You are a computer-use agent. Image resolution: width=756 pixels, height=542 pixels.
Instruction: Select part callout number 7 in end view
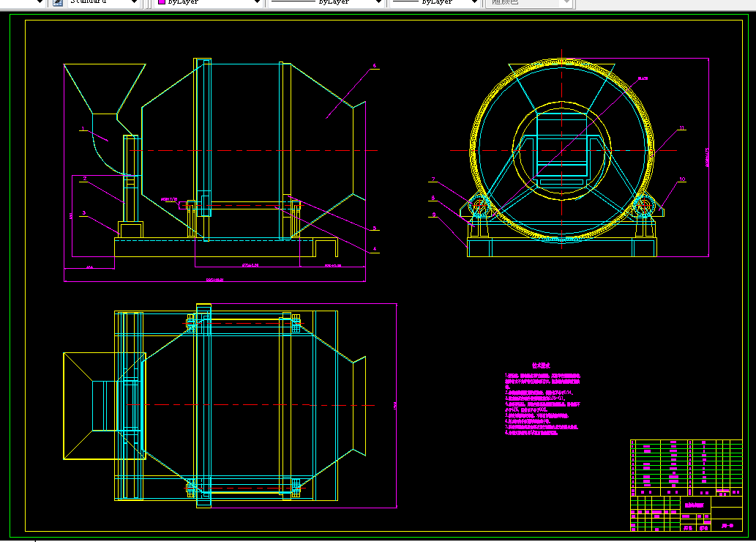pyautogui.click(x=433, y=179)
